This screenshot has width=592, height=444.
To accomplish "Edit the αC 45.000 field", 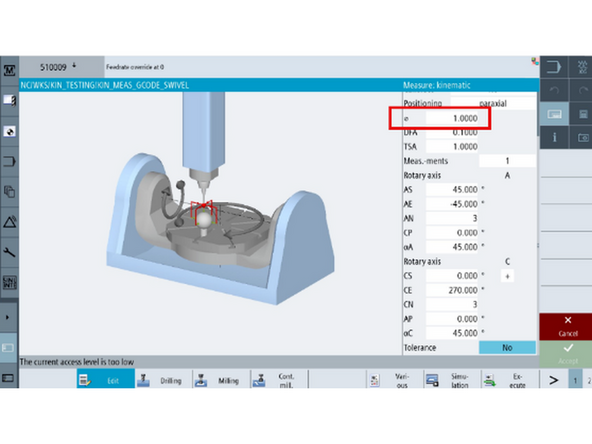I will coord(452,333).
